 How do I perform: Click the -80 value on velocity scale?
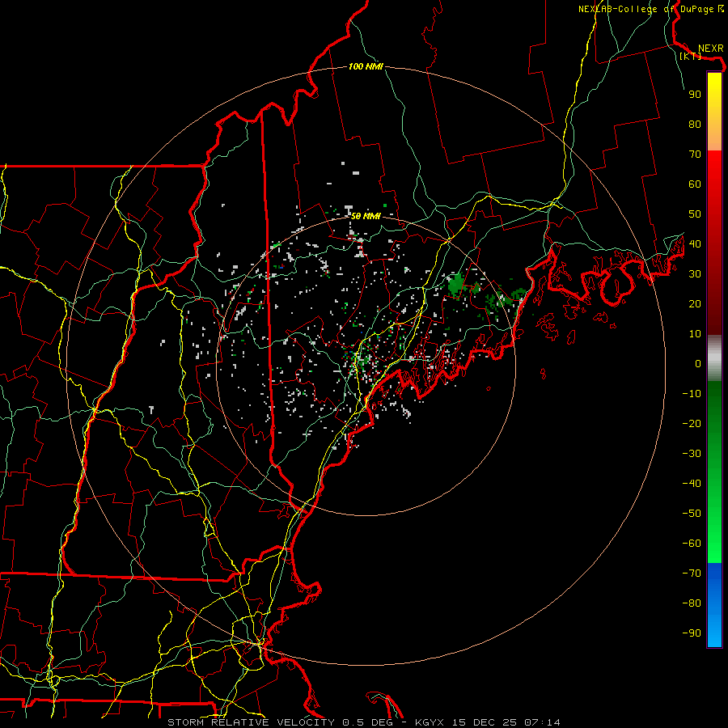[x=692, y=603]
